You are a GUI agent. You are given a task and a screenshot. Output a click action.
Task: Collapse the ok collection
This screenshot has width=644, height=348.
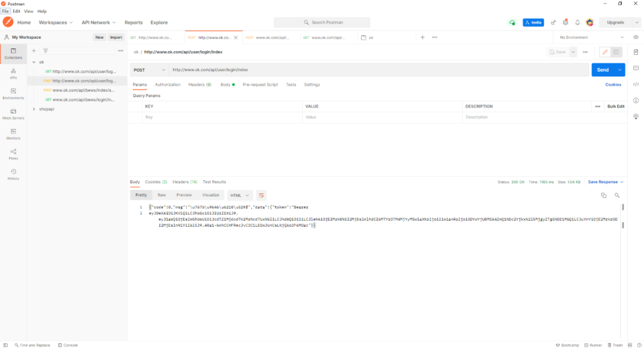click(34, 62)
